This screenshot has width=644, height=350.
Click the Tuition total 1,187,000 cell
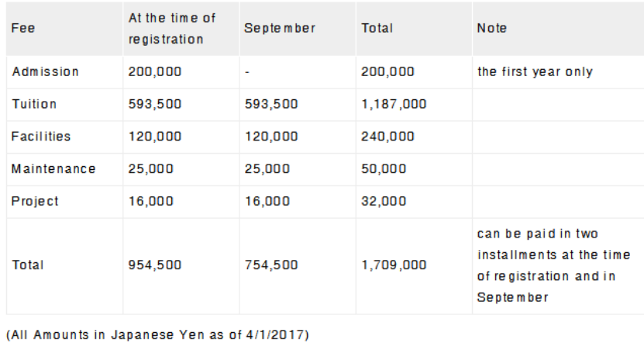coord(394,104)
